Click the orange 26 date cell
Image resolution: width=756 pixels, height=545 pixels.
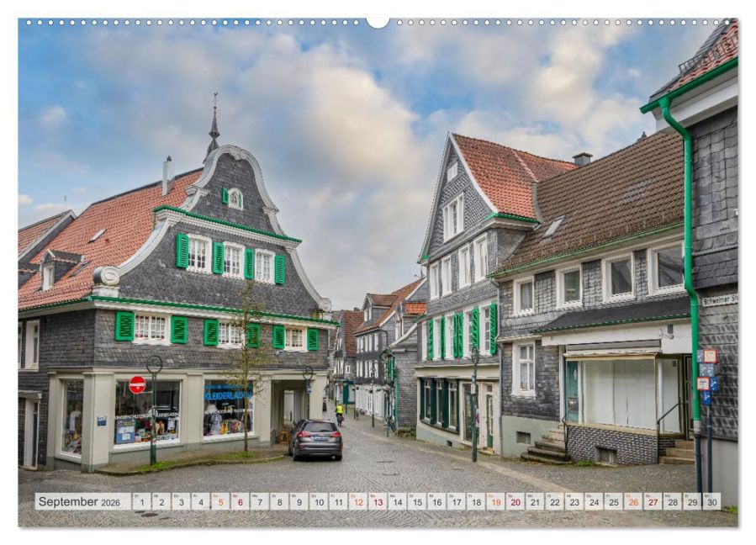point(633,502)
